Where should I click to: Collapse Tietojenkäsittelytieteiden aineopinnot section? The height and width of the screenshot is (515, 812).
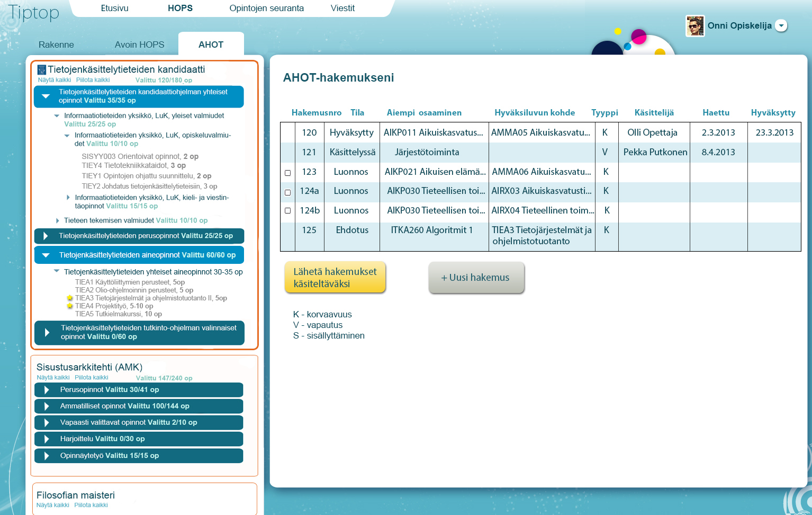coord(46,255)
